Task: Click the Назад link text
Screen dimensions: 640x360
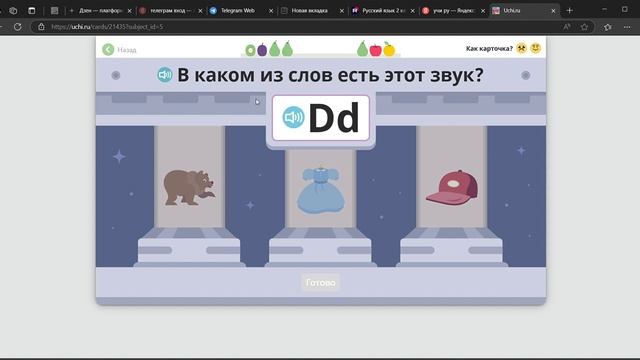Action: pos(127,50)
